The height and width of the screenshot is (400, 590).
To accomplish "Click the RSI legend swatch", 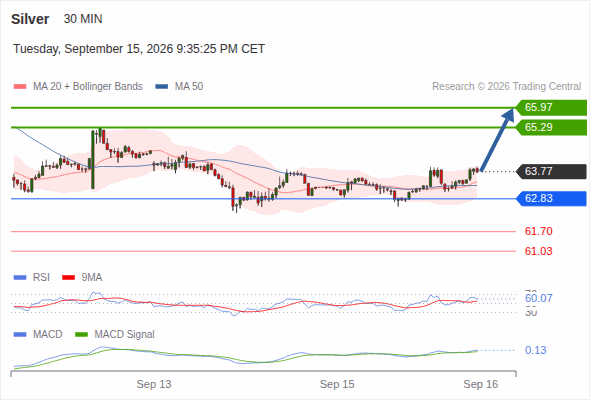I will tap(20, 278).
